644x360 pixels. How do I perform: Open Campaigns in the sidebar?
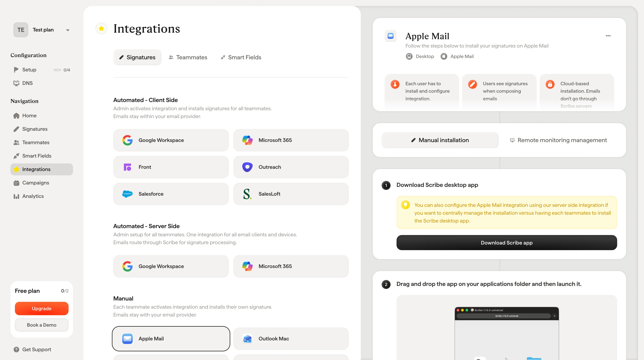click(42, 183)
